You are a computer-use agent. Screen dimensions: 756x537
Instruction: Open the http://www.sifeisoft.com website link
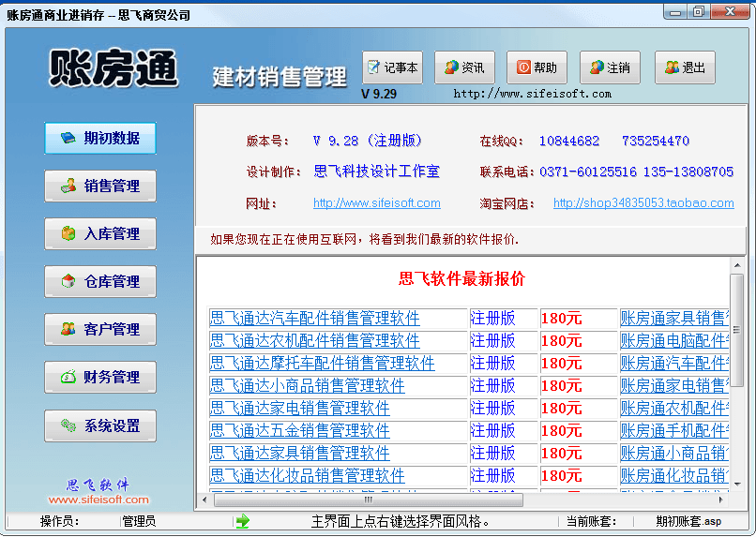tap(376, 203)
